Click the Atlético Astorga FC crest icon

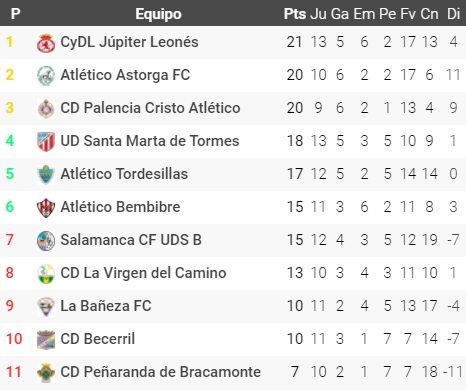tap(46, 76)
